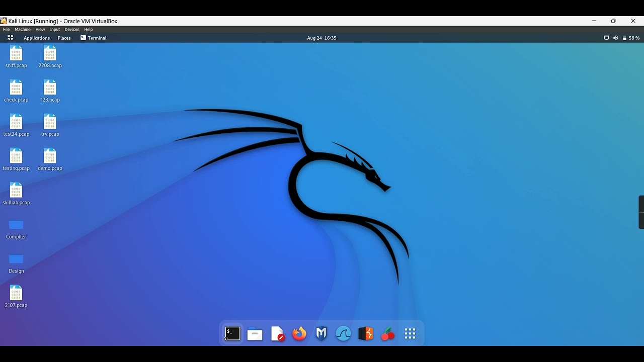
Task: Select the demo.pcap desktop file
Action: [x=50, y=159]
